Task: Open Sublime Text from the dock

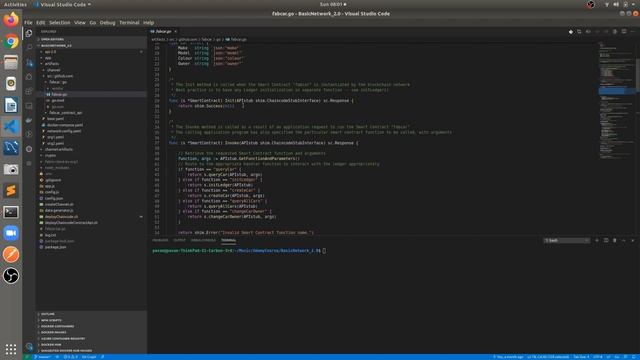Action: tap(11, 190)
